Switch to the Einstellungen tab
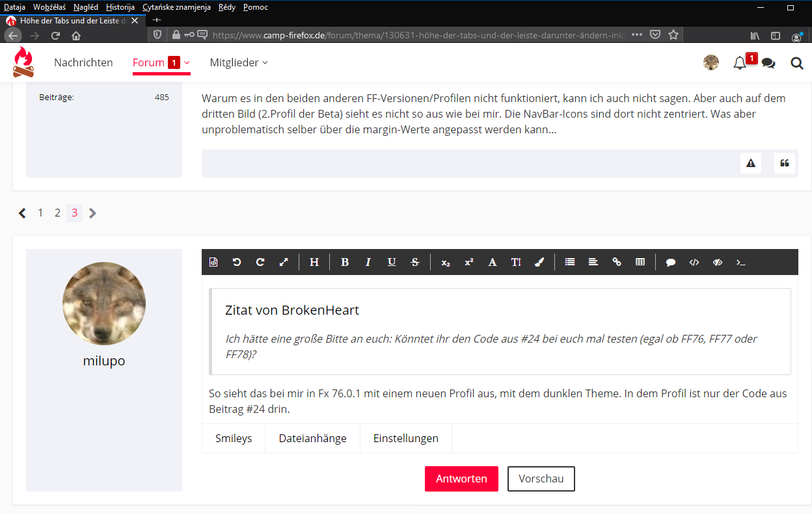The height and width of the screenshot is (513, 812). [x=406, y=438]
